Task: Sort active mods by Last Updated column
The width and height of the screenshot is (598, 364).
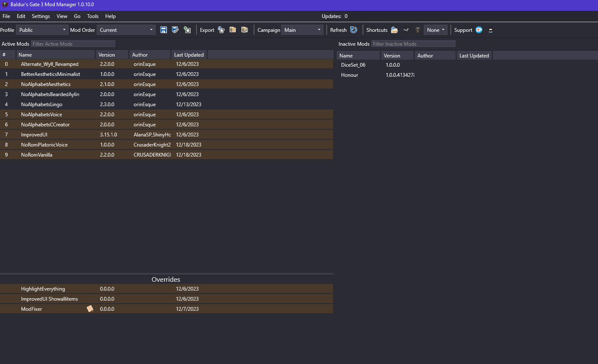Action: pyautogui.click(x=189, y=55)
